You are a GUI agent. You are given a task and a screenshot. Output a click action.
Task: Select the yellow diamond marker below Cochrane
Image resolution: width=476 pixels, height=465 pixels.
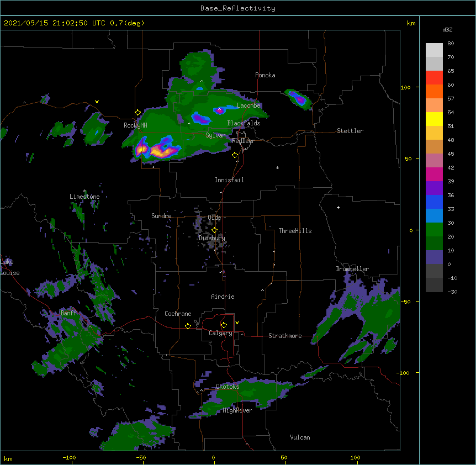pyautogui.click(x=188, y=326)
